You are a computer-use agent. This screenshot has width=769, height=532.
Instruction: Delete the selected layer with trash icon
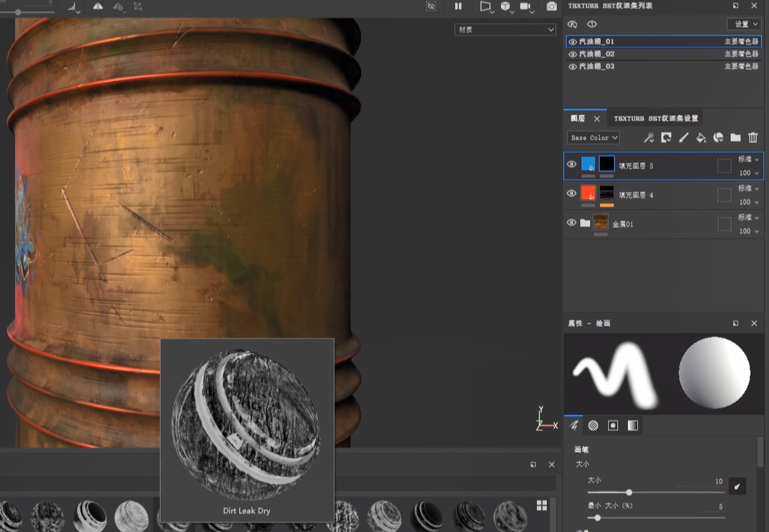753,138
